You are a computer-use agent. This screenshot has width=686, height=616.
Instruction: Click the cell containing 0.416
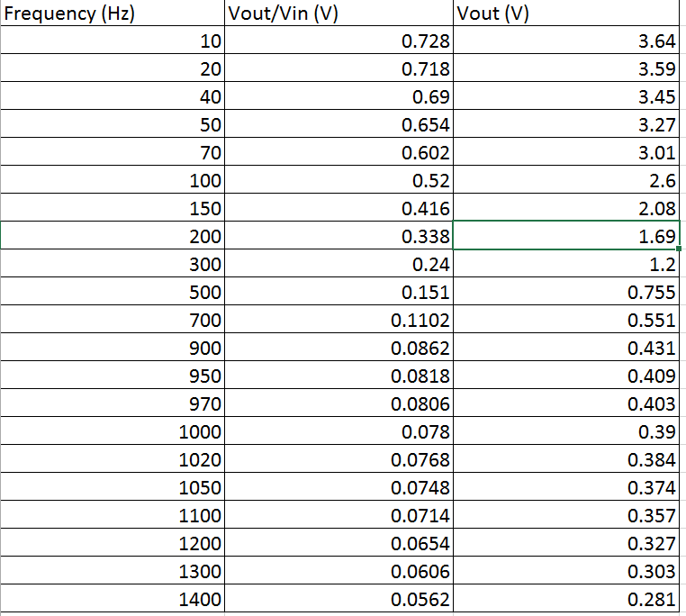[x=338, y=207]
